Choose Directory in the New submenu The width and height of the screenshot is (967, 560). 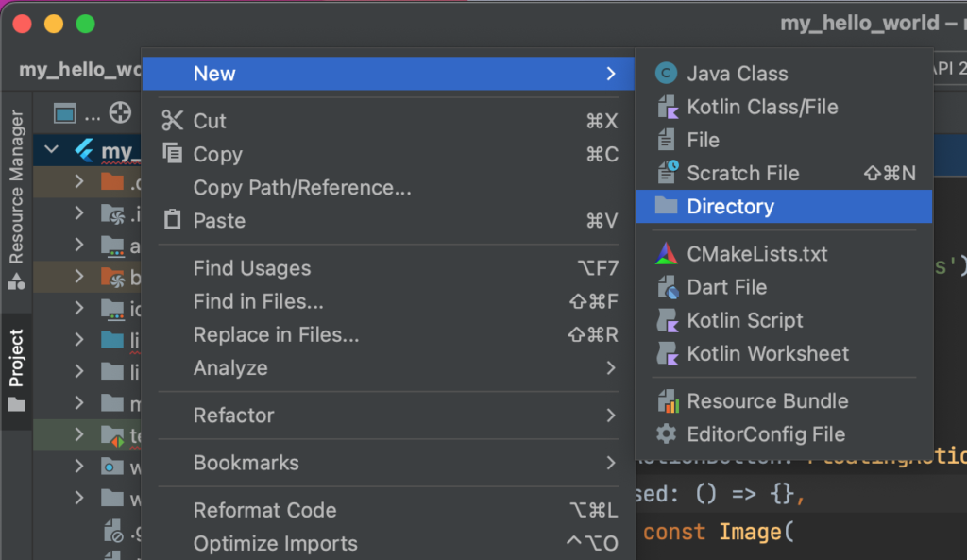tap(784, 207)
